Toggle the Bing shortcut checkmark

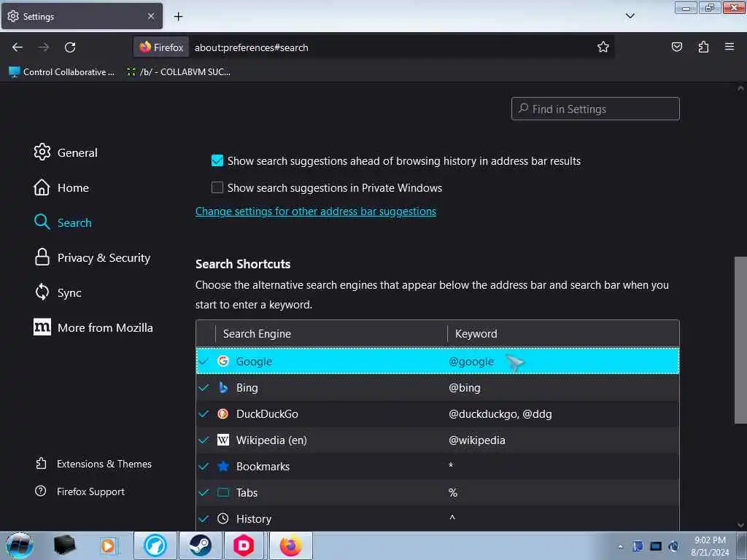204,388
